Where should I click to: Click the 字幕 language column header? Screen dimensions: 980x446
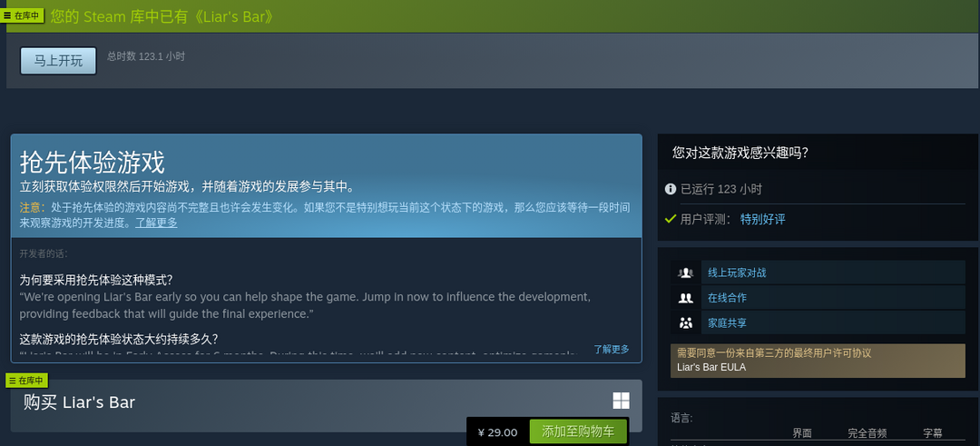coord(933,433)
